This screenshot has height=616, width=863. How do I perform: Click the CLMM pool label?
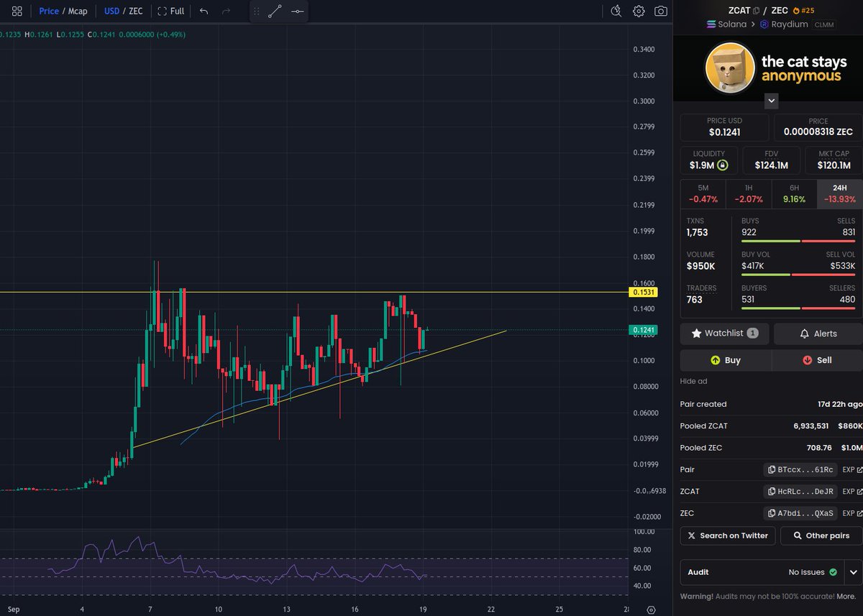tap(824, 24)
